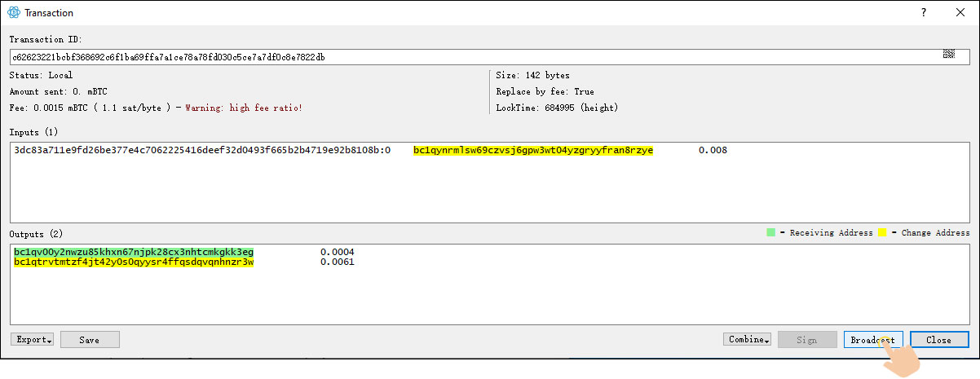Click the Close button at bottom right

939,340
